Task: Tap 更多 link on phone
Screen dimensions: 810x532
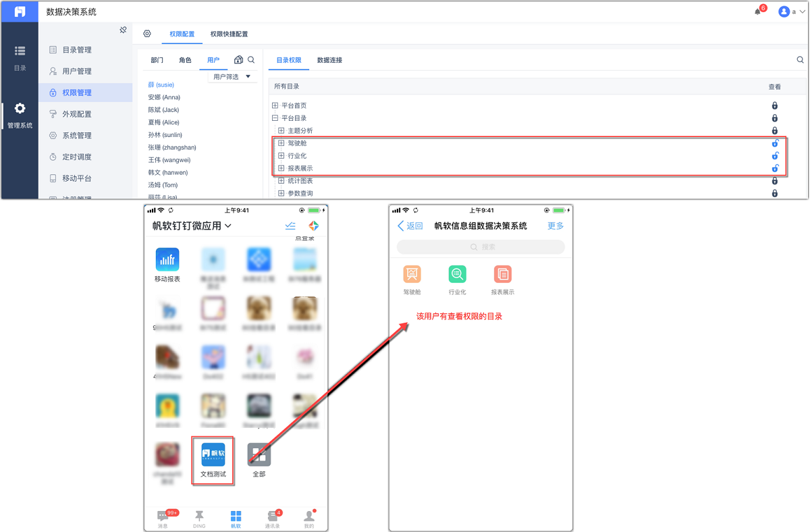Action: tap(556, 226)
